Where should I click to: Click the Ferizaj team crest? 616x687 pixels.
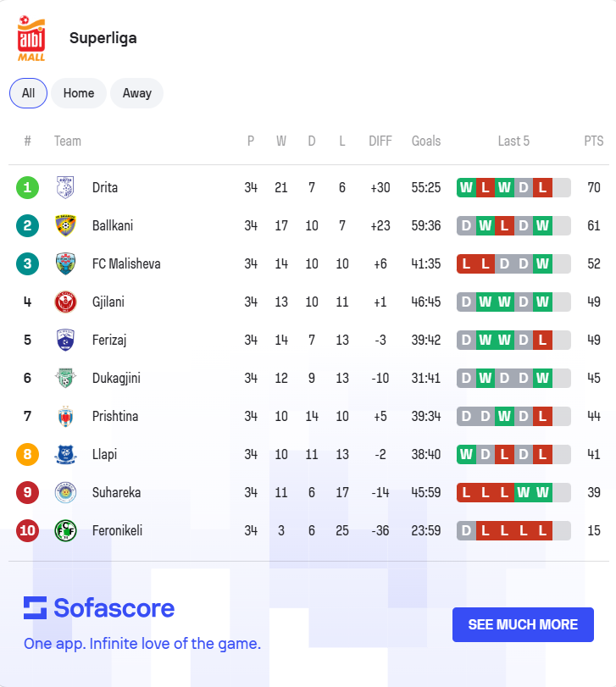[65, 340]
